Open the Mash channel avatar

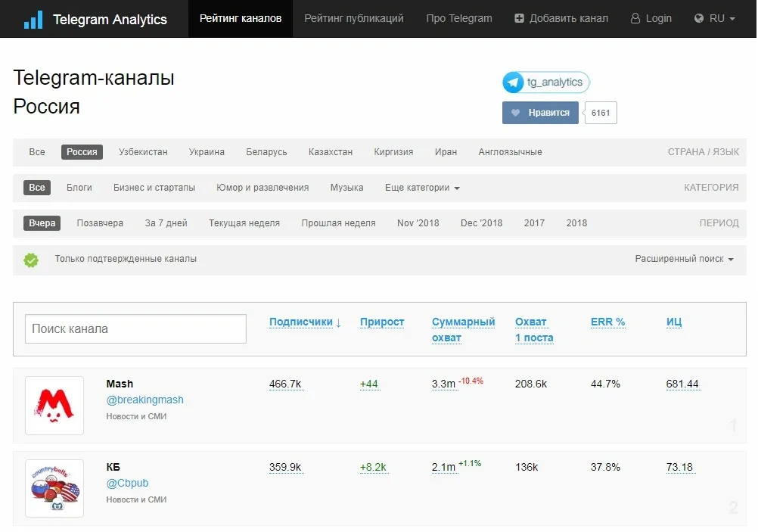(x=54, y=406)
